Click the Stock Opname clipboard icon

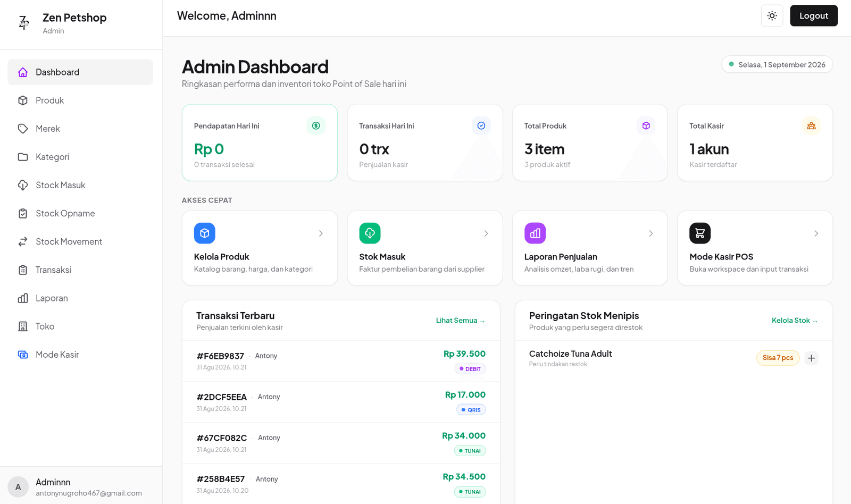[x=23, y=213]
